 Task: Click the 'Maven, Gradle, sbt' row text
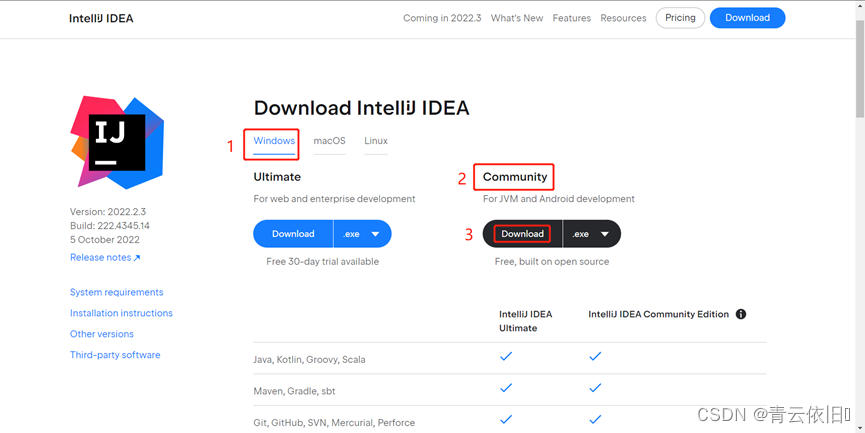coord(294,391)
